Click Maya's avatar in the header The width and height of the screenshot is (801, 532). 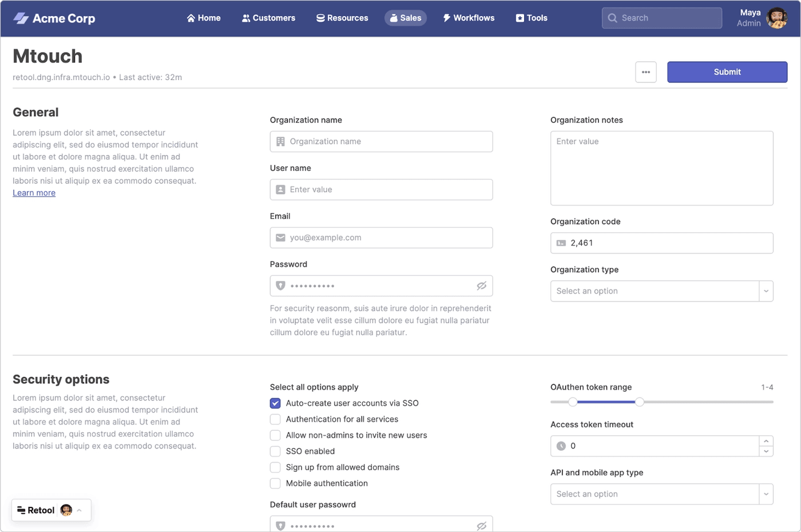tap(776, 18)
